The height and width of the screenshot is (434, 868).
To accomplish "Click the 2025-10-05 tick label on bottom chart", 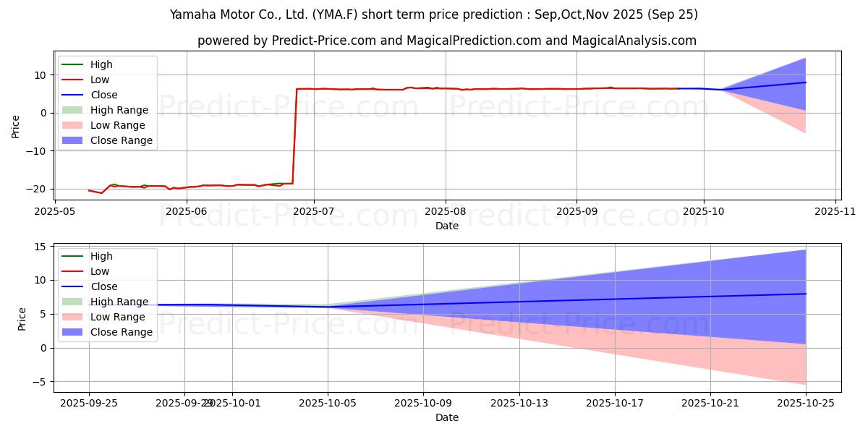I will click(328, 404).
